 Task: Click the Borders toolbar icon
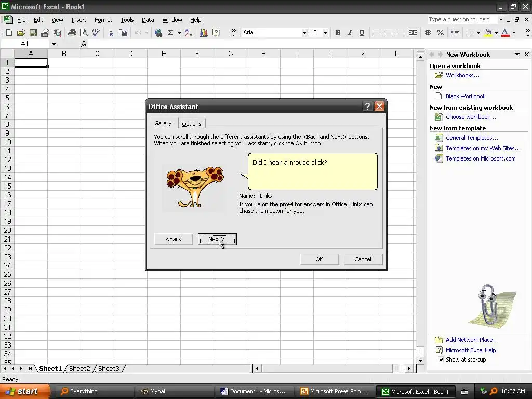(x=470, y=33)
